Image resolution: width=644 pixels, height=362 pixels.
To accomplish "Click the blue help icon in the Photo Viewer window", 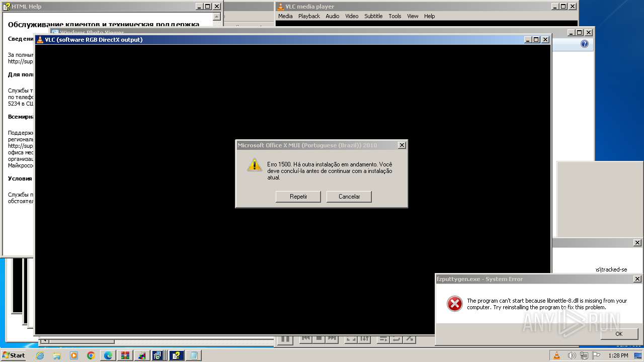I will tap(584, 44).
